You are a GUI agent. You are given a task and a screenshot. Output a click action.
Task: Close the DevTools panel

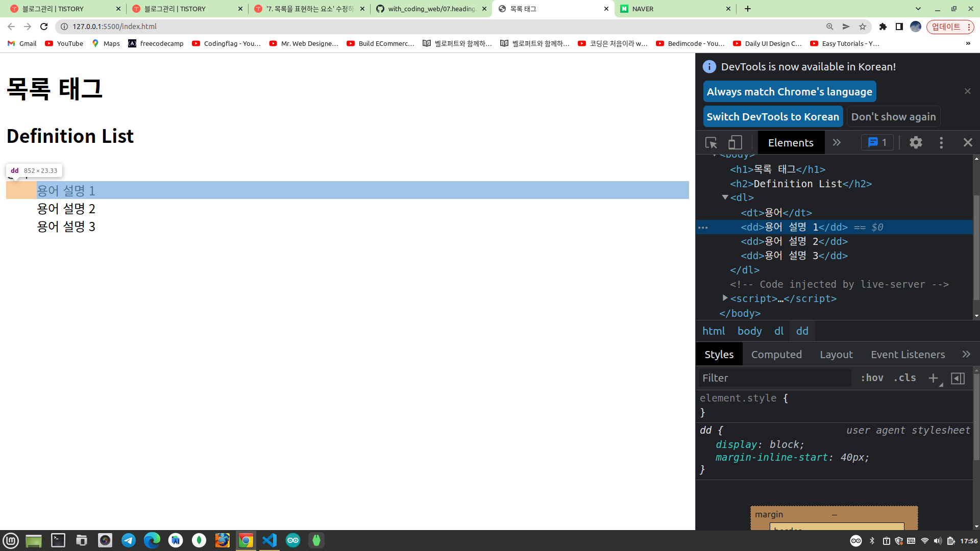pyautogui.click(x=968, y=143)
